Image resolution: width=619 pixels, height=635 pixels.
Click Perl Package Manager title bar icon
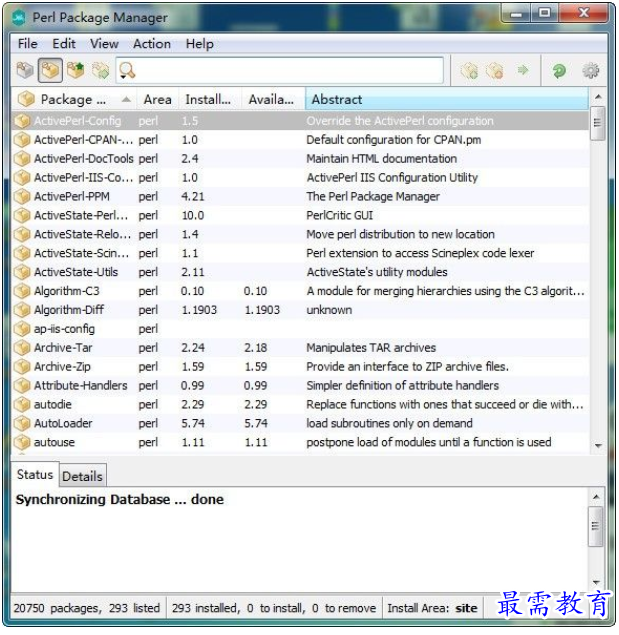pos(19,17)
